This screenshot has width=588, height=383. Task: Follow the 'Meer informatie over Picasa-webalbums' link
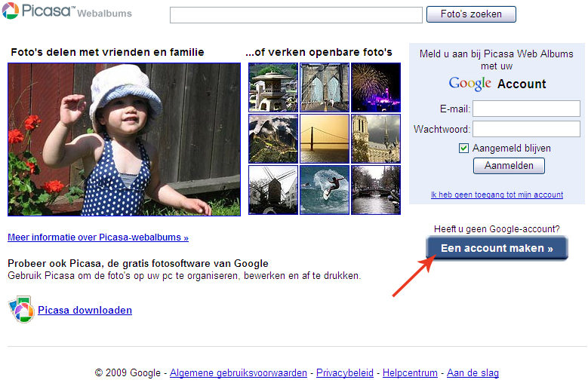pyautogui.click(x=98, y=237)
